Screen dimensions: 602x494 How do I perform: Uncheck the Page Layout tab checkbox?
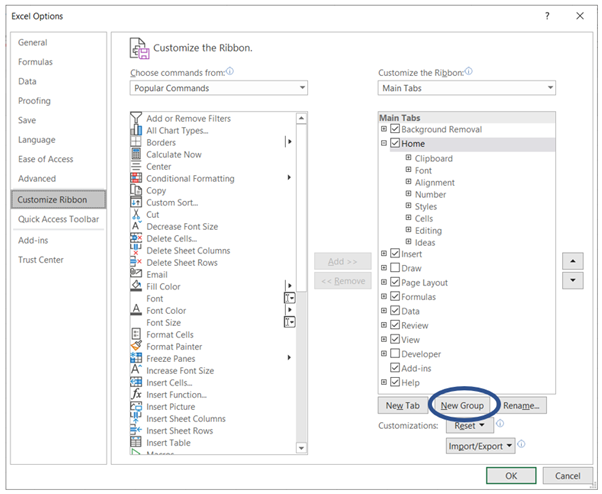395,282
